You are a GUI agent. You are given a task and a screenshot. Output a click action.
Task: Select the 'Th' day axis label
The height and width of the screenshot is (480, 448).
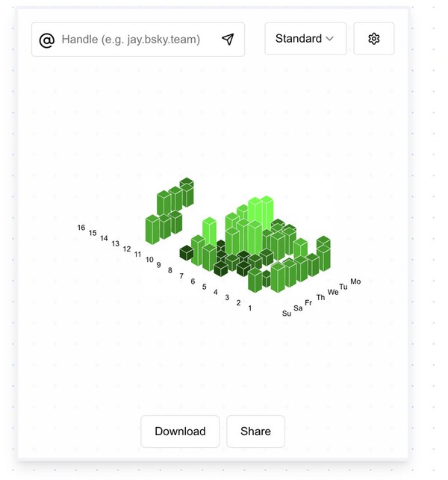coord(320,297)
